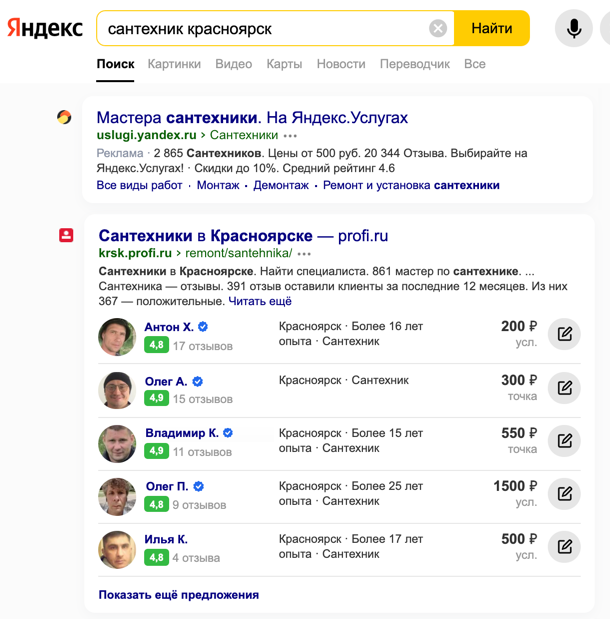Expand snippet with Читать ещё
Viewport: 610px width, 619px height.
click(x=260, y=301)
